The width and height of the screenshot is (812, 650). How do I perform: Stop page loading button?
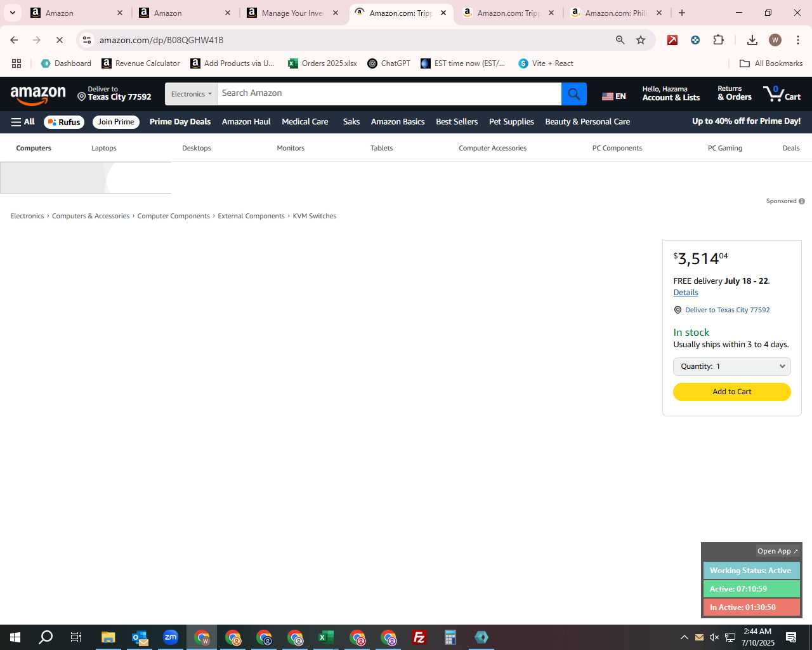coord(60,40)
